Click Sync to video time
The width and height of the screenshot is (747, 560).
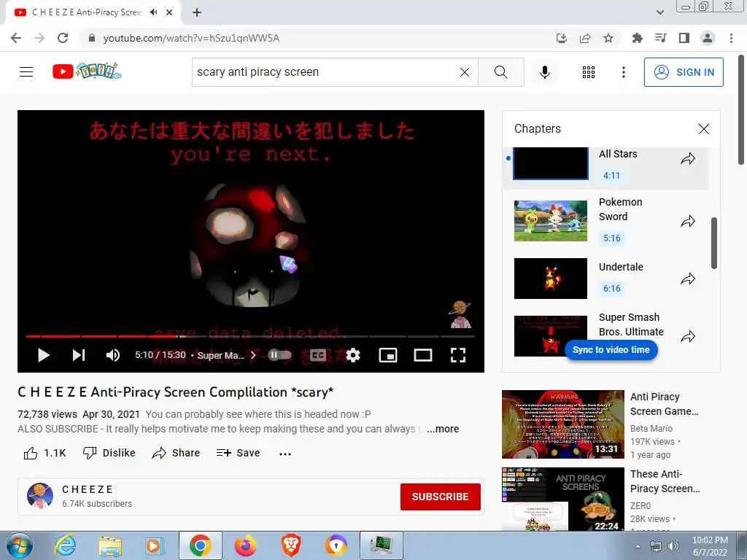(611, 350)
